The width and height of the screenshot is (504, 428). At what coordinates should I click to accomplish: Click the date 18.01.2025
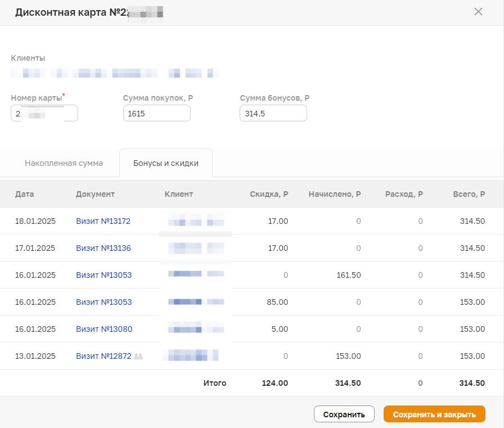click(35, 221)
